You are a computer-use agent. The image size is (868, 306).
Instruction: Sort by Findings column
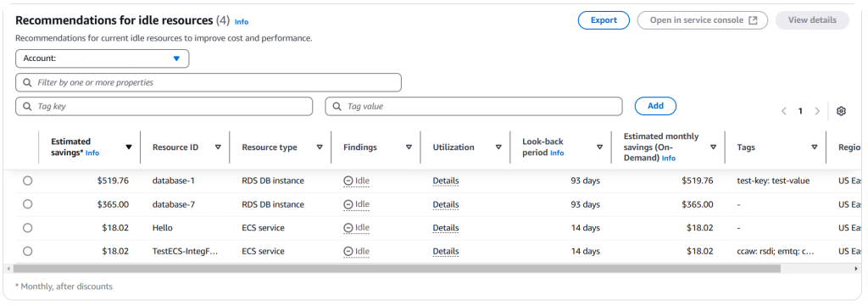pyautogui.click(x=409, y=147)
